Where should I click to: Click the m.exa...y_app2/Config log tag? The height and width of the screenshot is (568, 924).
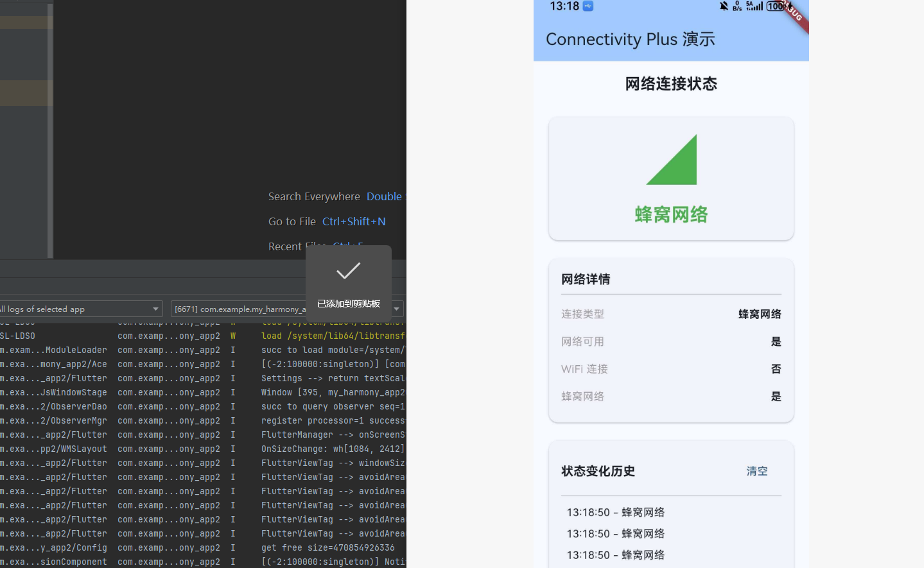click(x=53, y=547)
